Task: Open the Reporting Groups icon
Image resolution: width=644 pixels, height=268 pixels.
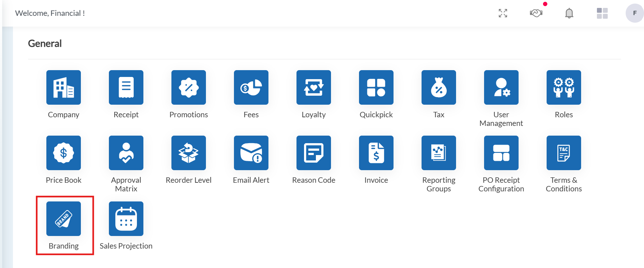Action: (439, 153)
